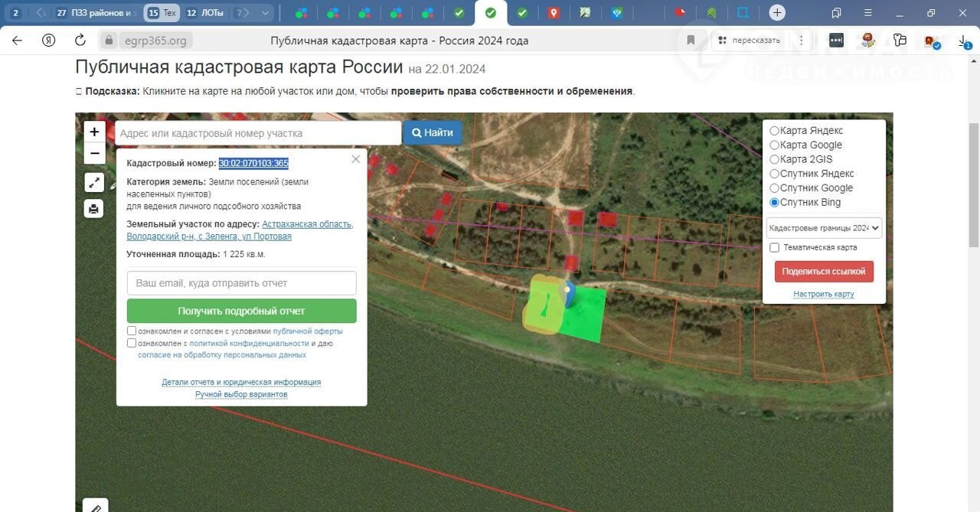
Task: Click the Поделиться ссылкой button
Action: (824, 272)
